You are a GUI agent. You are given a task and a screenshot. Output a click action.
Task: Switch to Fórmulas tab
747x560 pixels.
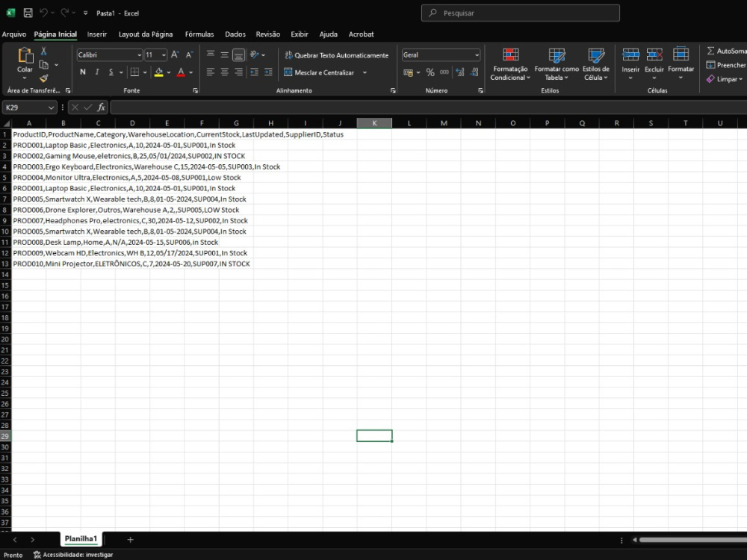(x=199, y=34)
